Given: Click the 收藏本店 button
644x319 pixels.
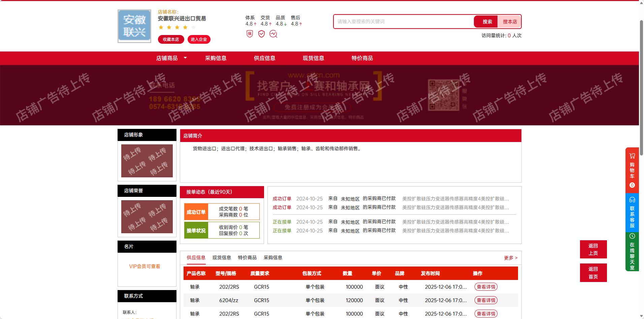Looking at the screenshot, I should [x=171, y=39].
